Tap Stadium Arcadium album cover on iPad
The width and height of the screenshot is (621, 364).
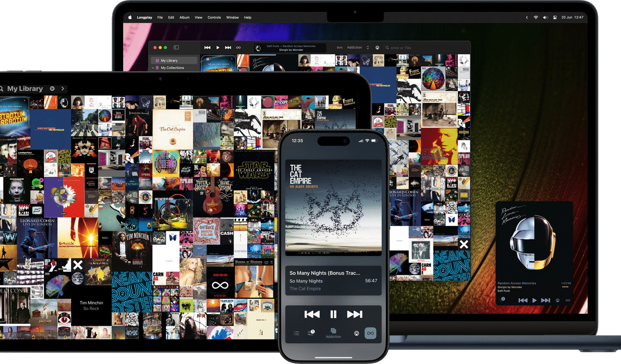14,117
